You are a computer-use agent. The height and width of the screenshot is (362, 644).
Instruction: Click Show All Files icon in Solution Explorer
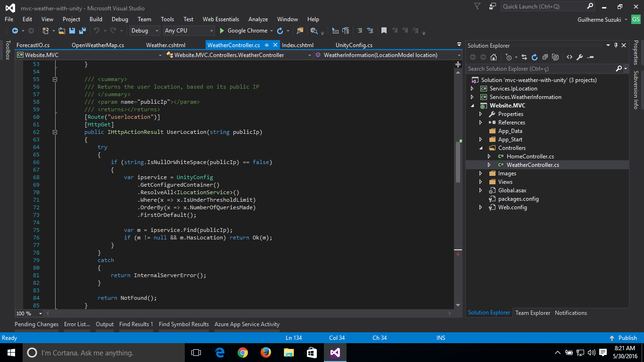(555, 57)
